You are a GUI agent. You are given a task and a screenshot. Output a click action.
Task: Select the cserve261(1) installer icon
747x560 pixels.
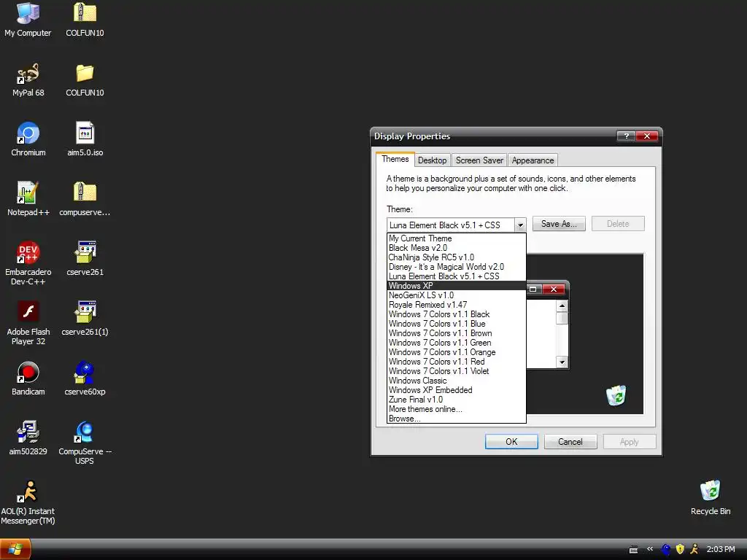point(85,318)
